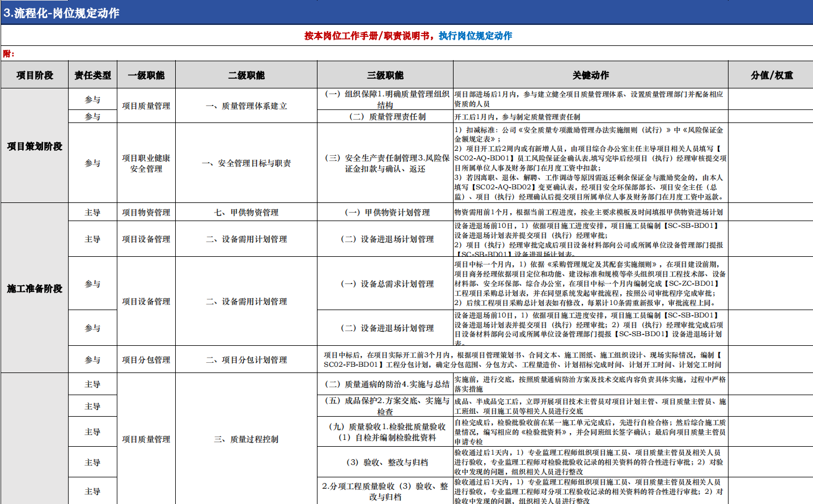Click the "项目分包管理" cell

click(146, 360)
